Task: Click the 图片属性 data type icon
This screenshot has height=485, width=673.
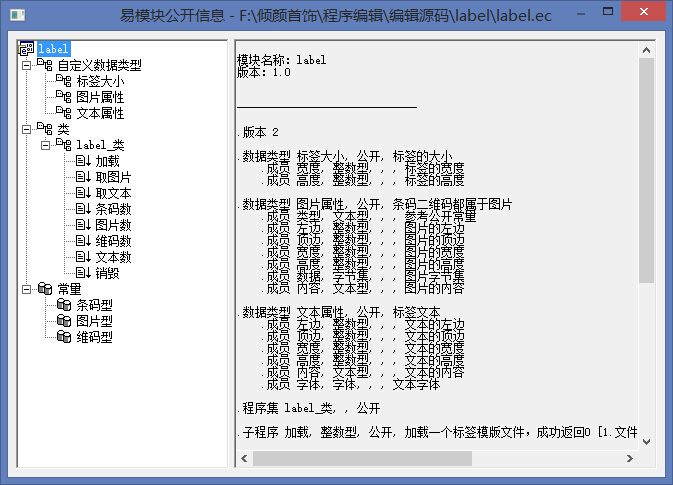Action: coord(64,97)
